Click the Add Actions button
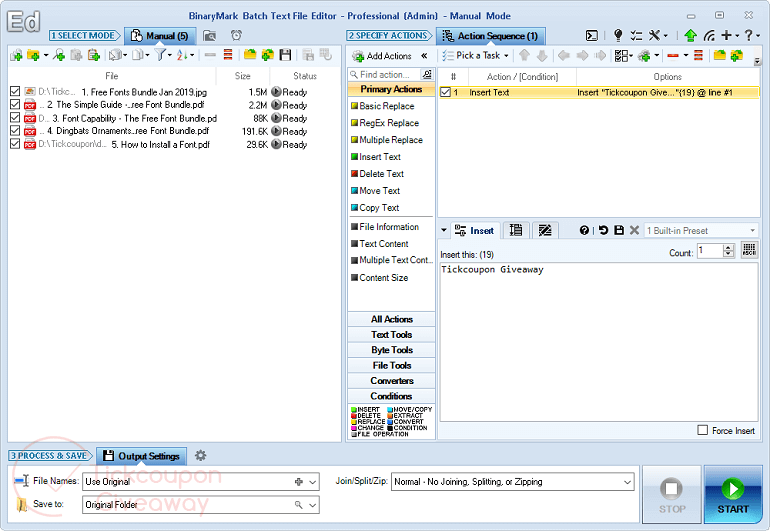The image size is (770, 531). 383,56
